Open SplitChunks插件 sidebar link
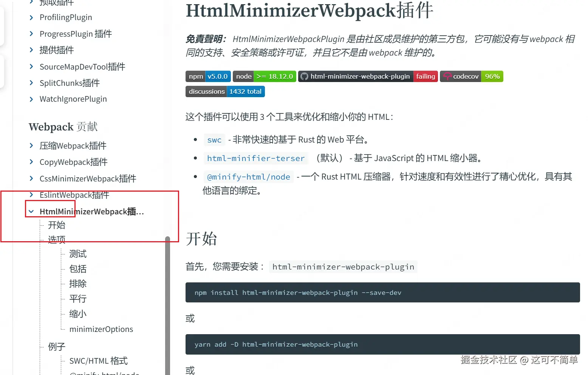Image resolution: width=588 pixels, height=375 pixels. pyautogui.click(x=70, y=83)
